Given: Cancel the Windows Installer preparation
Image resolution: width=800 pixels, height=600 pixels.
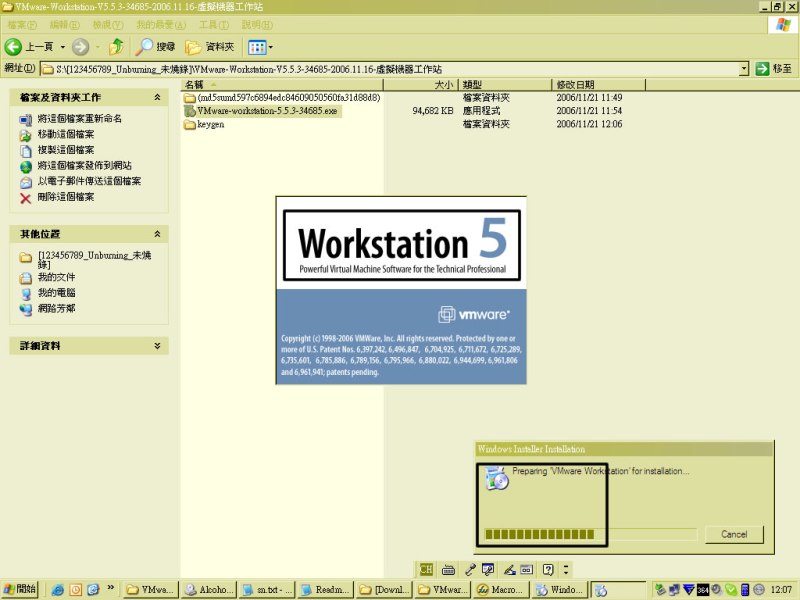Looking at the screenshot, I should coord(734,534).
